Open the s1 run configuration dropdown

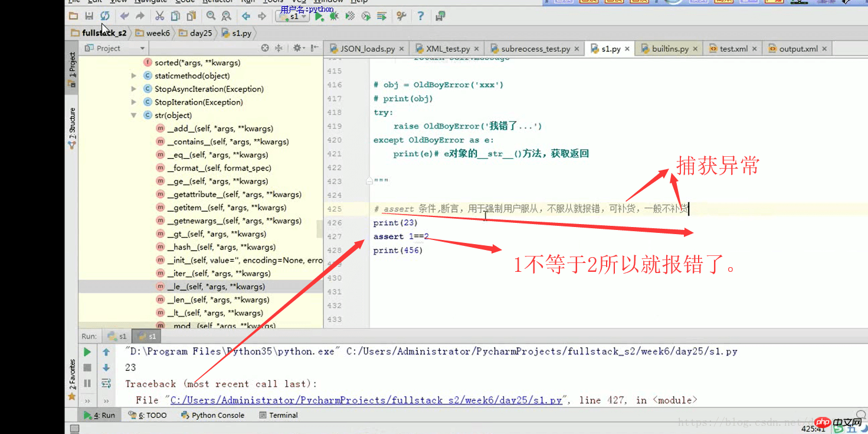(294, 17)
